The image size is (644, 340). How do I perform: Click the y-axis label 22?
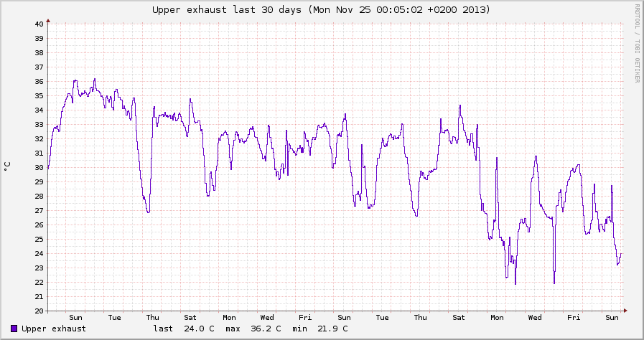(39, 282)
